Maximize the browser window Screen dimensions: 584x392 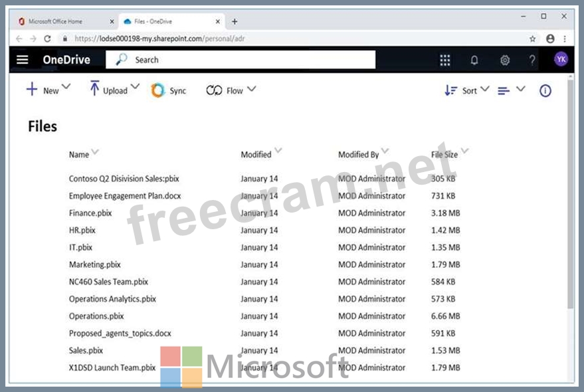tap(543, 17)
